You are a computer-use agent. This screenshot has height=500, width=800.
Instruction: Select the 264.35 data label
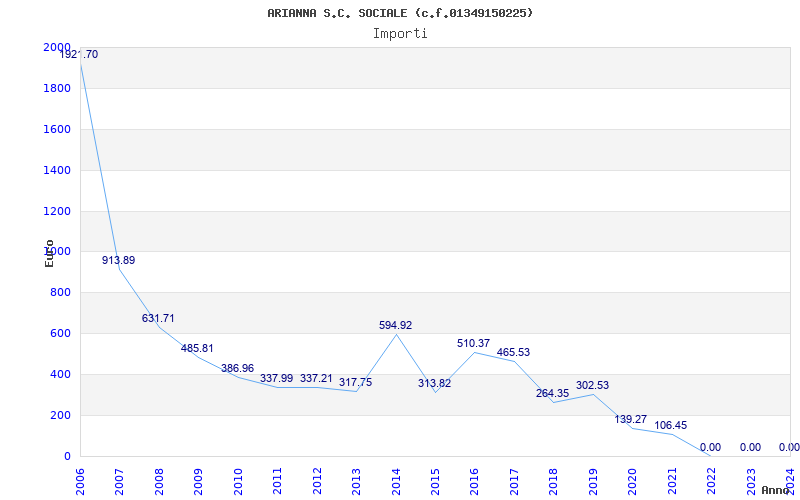pos(553,394)
